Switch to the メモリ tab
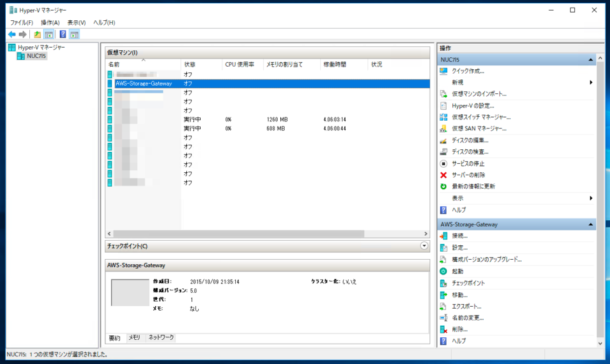The image size is (610, 364). (134, 337)
